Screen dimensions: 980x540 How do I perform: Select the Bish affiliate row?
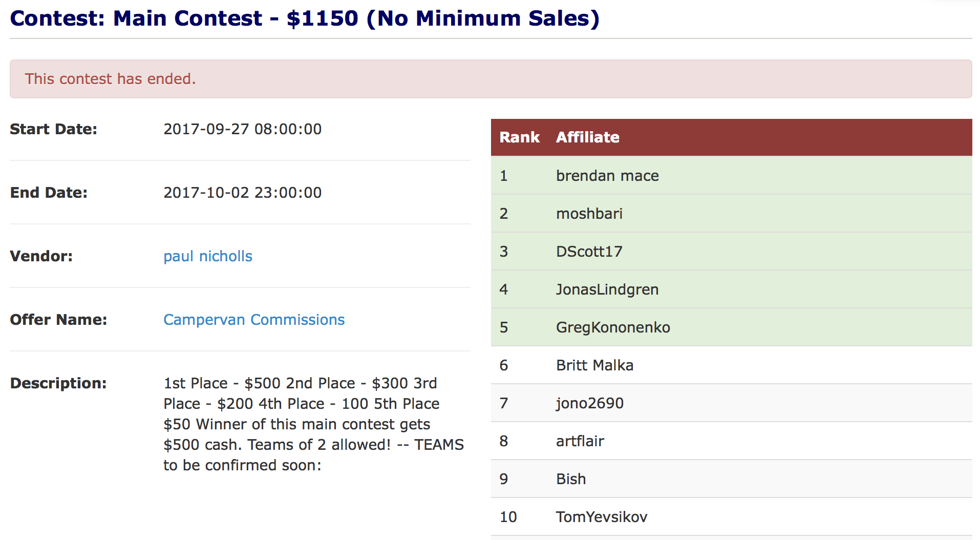[731, 479]
